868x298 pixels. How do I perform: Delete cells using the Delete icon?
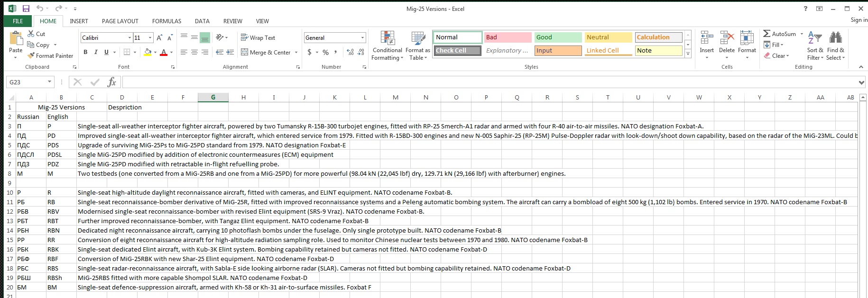point(727,38)
